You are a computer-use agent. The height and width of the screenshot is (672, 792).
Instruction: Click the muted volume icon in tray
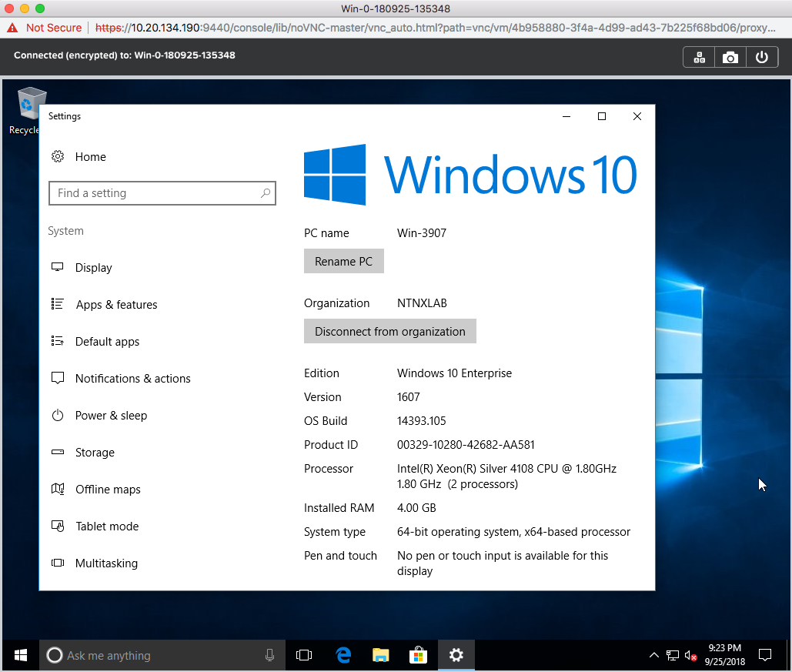tap(690, 655)
